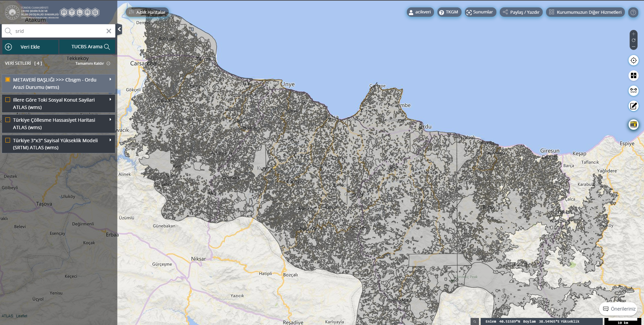Open the Önerileriniz feedback button
Viewport: 644px width, 325px height.
point(618,309)
